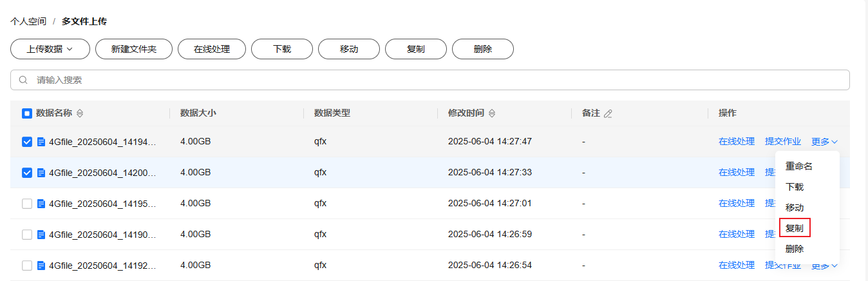Click 在线处理 link in first row
Screen dimensions: 868x281
[x=737, y=142]
